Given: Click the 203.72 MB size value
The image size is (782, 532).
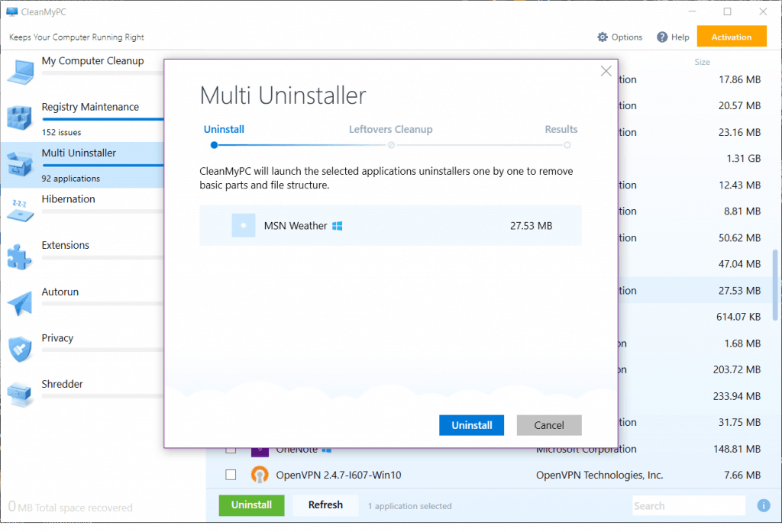Looking at the screenshot, I should pyautogui.click(x=737, y=369).
